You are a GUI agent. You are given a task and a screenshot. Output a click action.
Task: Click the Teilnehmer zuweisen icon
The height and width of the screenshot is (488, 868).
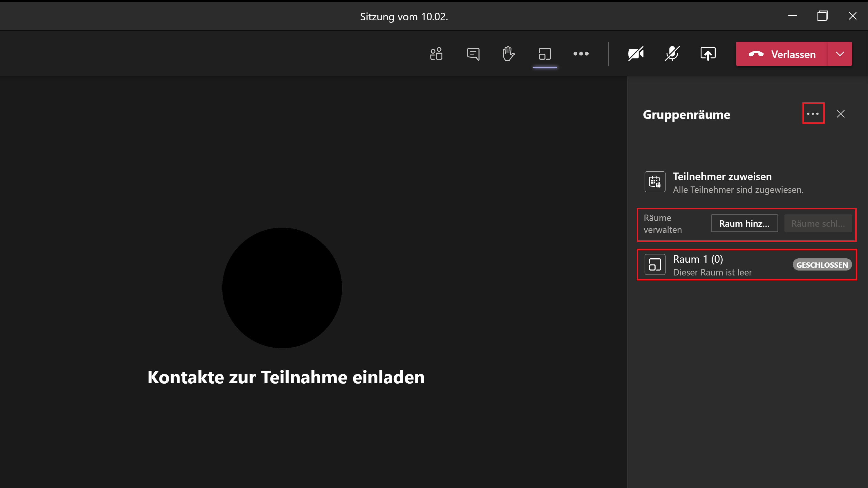click(655, 182)
